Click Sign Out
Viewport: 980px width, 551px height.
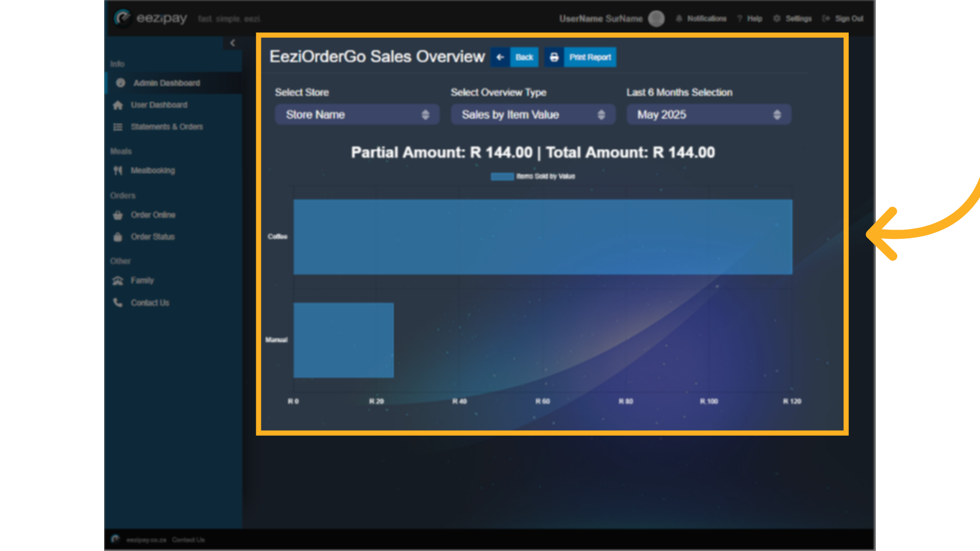849,18
